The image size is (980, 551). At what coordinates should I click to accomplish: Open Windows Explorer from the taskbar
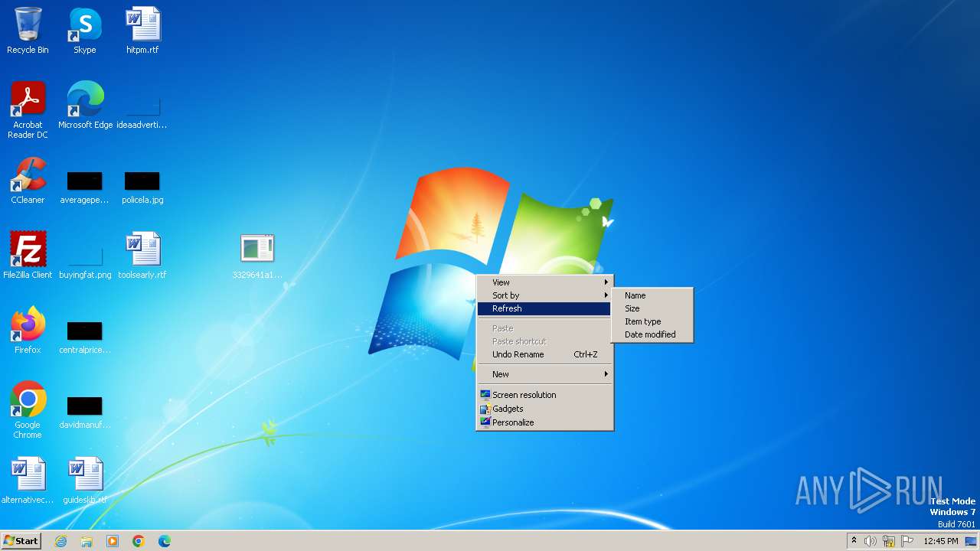(x=87, y=541)
